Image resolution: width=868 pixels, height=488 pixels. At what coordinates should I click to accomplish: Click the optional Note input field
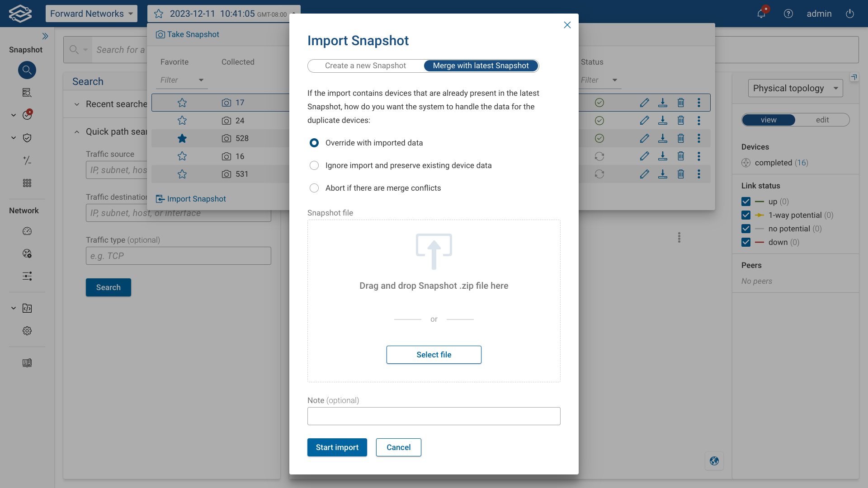434,416
